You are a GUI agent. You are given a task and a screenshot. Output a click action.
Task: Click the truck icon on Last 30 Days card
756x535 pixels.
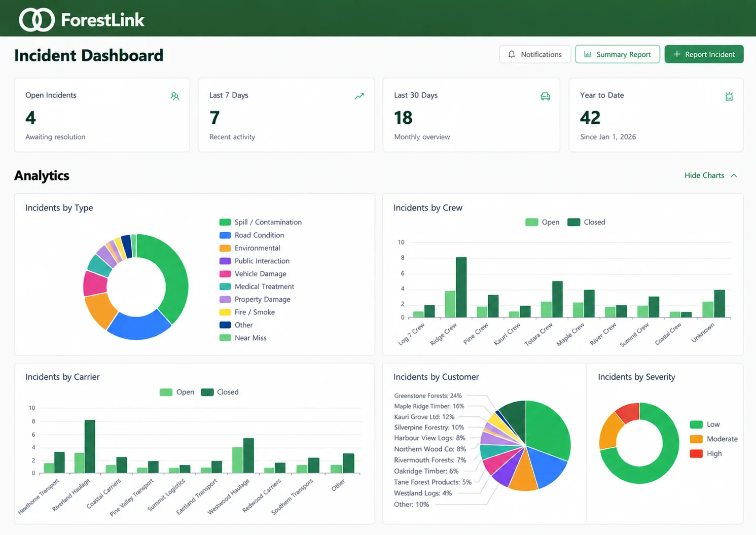pyautogui.click(x=545, y=96)
